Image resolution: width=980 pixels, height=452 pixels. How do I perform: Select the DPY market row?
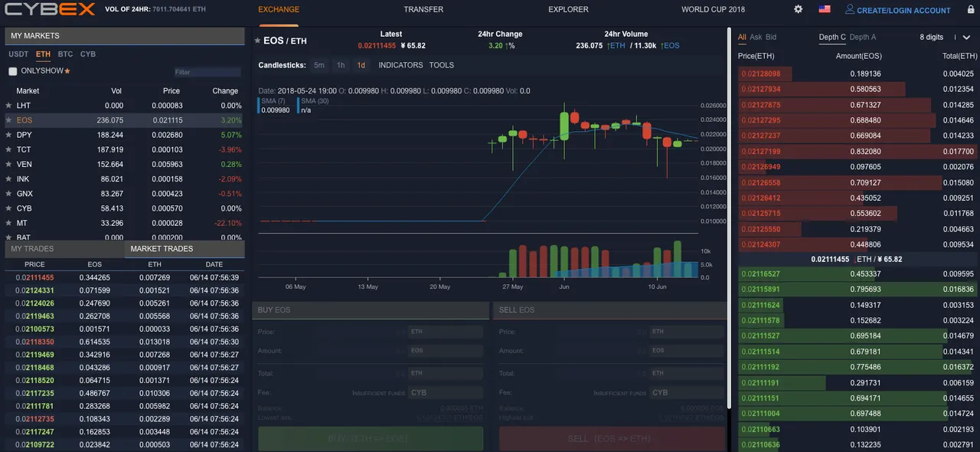tap(125, 135)
